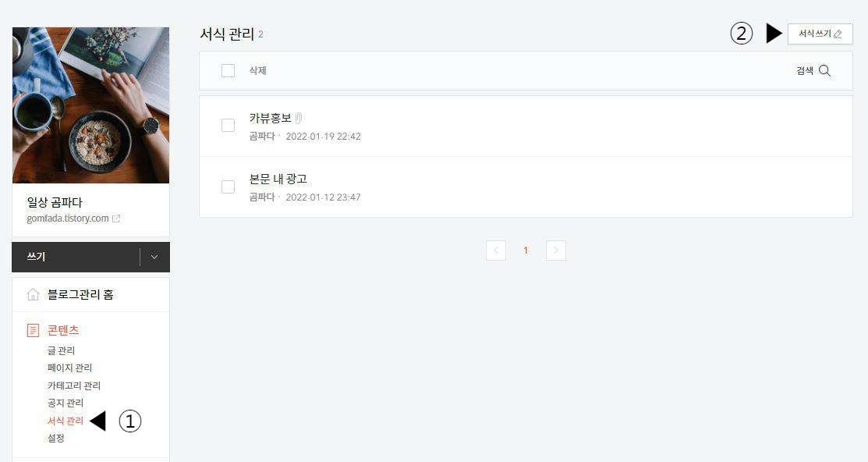Click page number 1 in pagination
868x462 pixels.
pyautogui.click(x=526, y=250)
